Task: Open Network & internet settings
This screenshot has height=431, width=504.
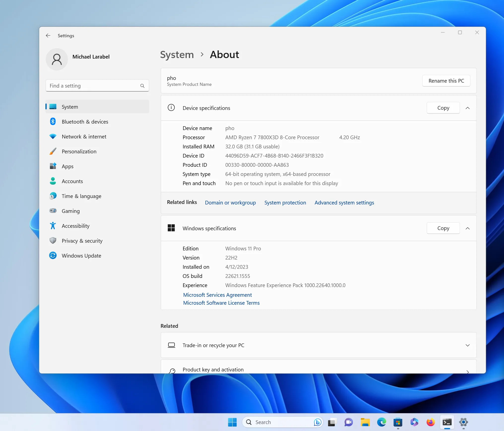Action: (84, 136)
